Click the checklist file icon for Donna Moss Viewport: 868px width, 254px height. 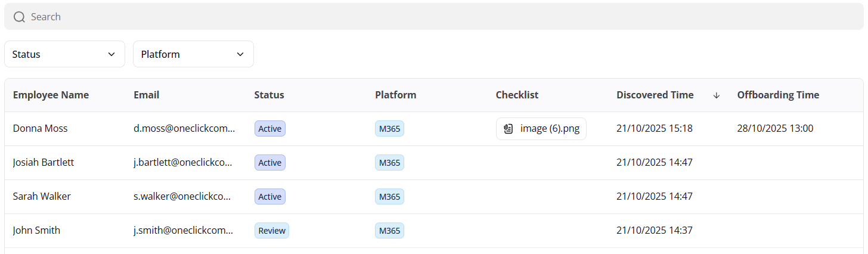pyautogui.click(x=509, y=129)
